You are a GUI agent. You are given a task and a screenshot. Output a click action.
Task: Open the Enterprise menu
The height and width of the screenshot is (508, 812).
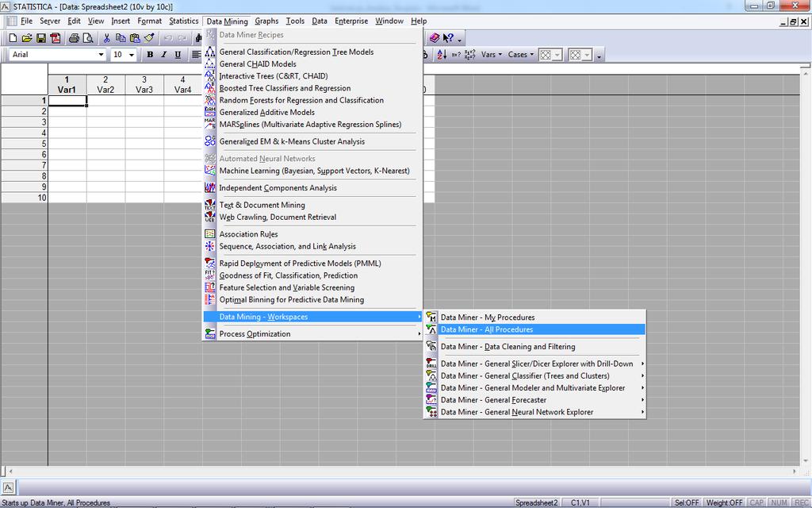pyautogui.click(x=351, y=21)
